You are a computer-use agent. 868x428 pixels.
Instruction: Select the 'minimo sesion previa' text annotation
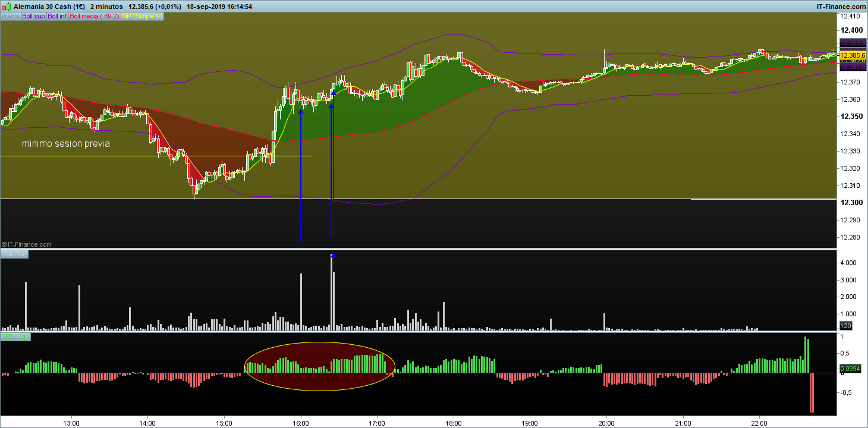(x=66, y=144)
